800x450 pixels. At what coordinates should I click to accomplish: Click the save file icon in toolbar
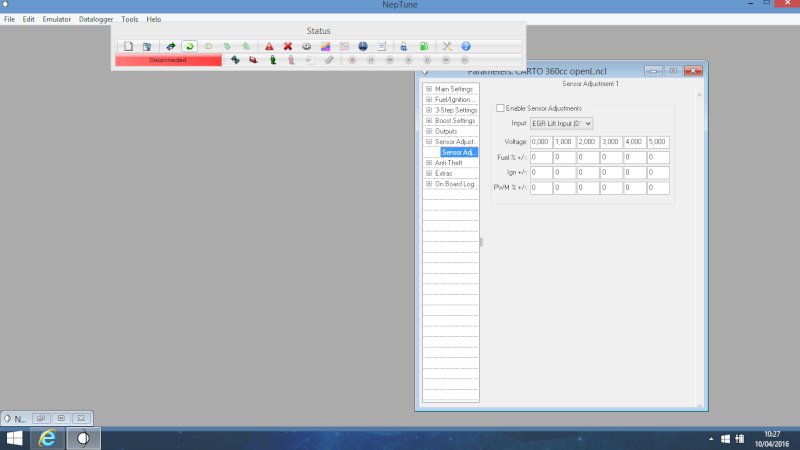[x=147, y=46]
